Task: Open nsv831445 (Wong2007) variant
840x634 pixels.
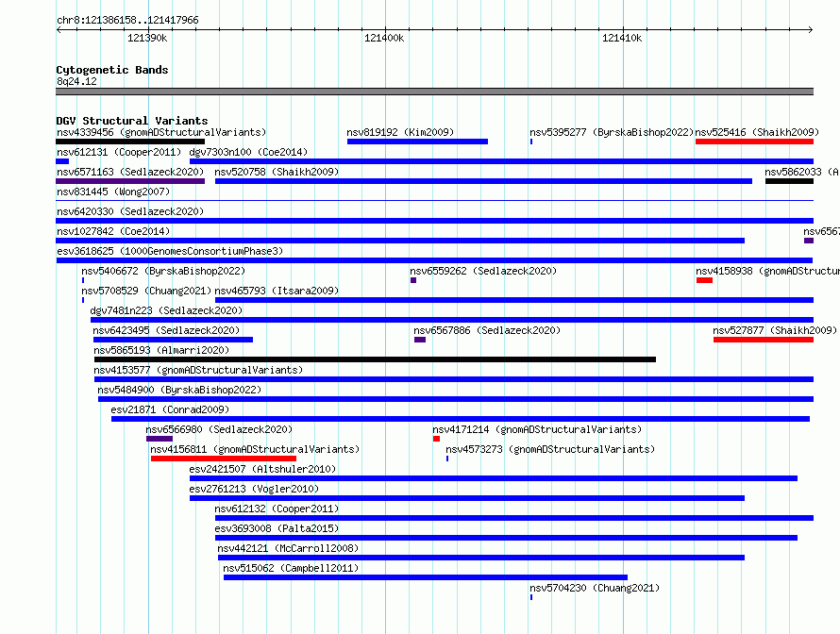Action: (434, 201)
